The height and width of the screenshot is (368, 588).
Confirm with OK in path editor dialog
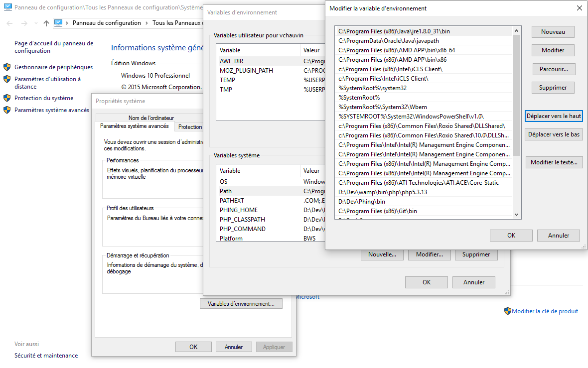(511, 236)
